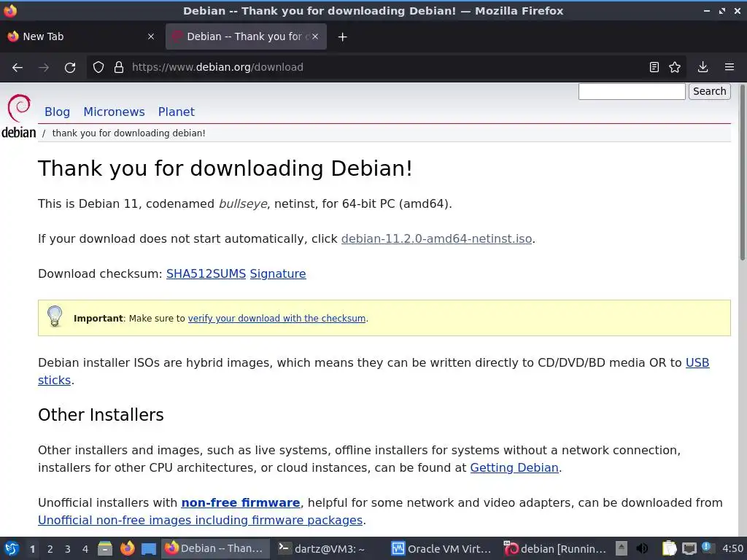Select the Debian Thank you tab
This screenshot has width=747, height=560.
pyautogui.click(x=246, y=36)
